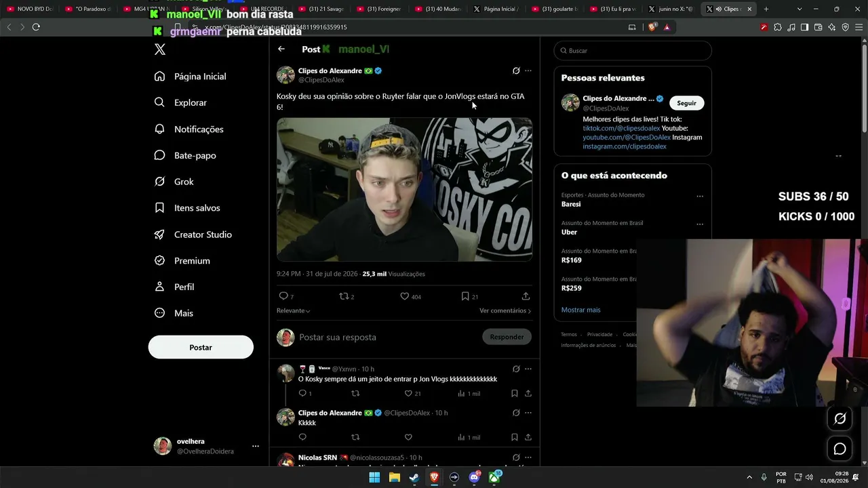868x488 pixels.
Task: Like the Kkkkk reply
Action: pyautogui.click(x=408, y=437)
